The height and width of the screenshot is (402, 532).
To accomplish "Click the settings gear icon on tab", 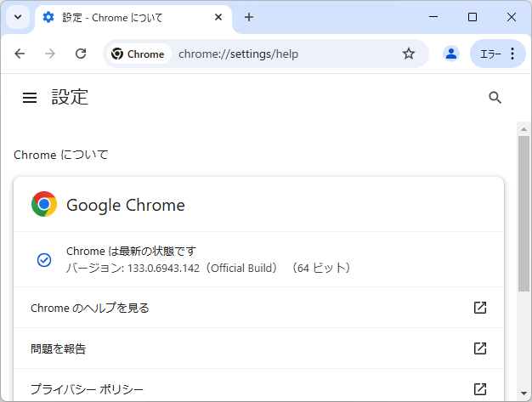I will 48,17.
